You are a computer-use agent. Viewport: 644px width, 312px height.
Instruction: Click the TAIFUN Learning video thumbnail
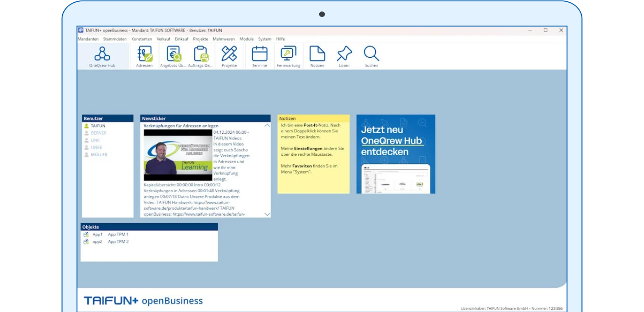tap(178, 155)
